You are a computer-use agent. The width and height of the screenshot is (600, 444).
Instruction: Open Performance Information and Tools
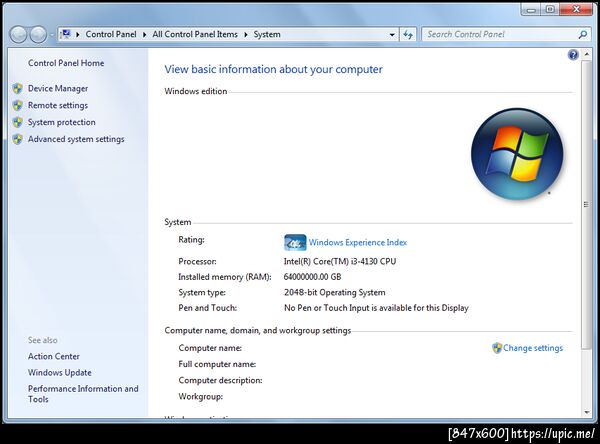(x=83, y=394)
